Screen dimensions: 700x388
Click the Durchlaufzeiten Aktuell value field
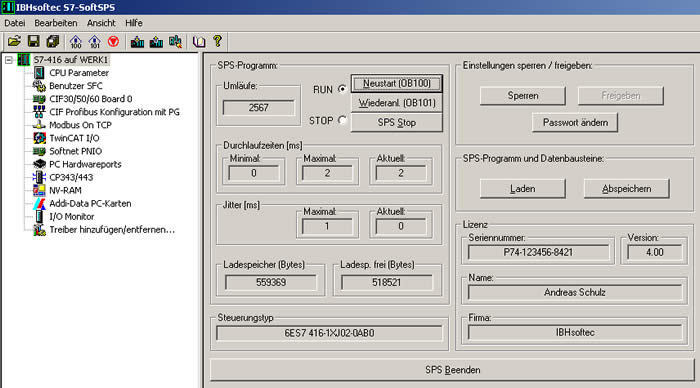(x=401, y=173)
